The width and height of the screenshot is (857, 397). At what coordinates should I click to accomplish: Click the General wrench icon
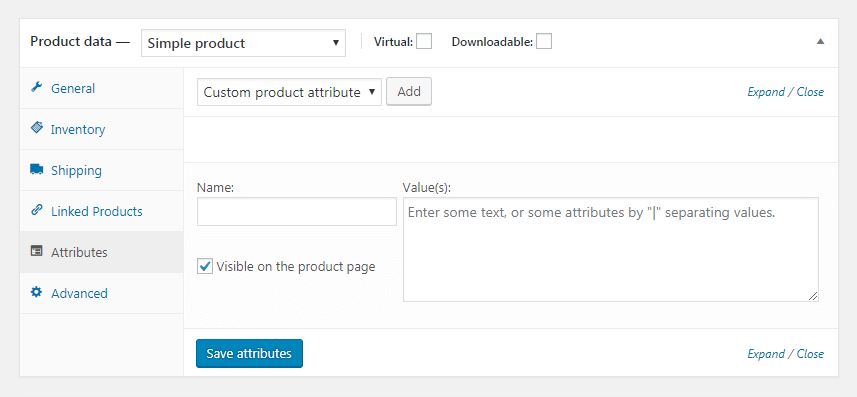tap(37, 87)
